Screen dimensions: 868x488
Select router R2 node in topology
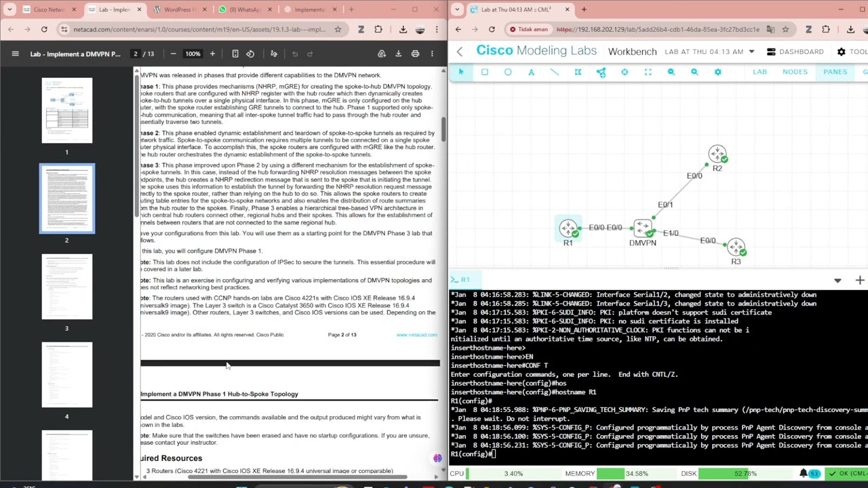click(717, 155)
